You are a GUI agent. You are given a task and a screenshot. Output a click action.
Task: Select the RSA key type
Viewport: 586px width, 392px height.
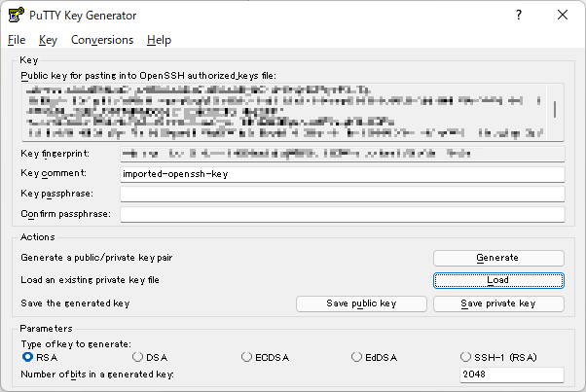coord(40,357)
